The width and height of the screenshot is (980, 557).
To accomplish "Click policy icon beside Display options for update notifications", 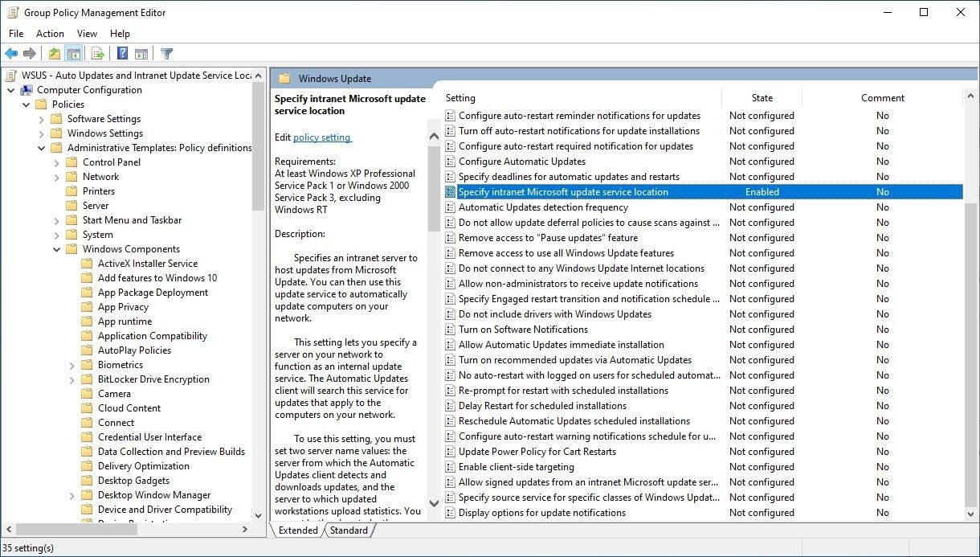I will point(450,513).
